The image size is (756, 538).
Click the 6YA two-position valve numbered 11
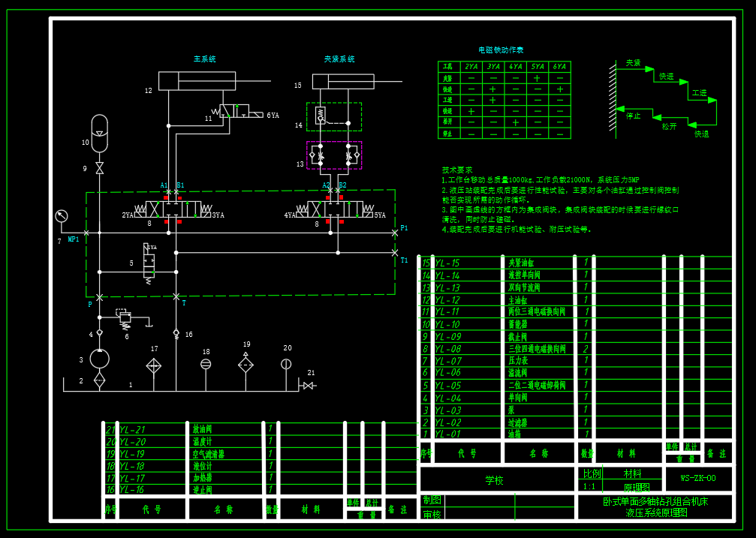click(x=238, y=111)
